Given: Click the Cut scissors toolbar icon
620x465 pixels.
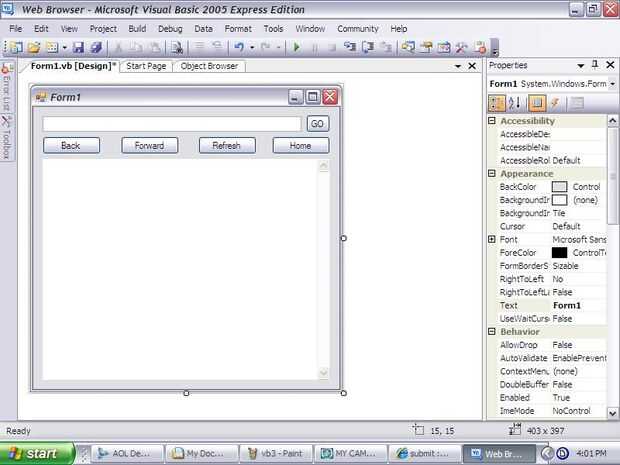Looking at the screenshot, I should click(x=118, y=47).
